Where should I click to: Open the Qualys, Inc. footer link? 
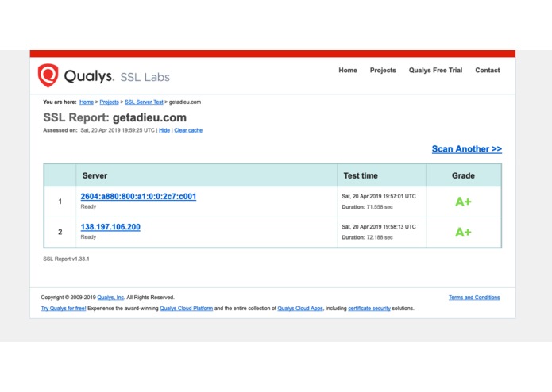tap(110, 298)
